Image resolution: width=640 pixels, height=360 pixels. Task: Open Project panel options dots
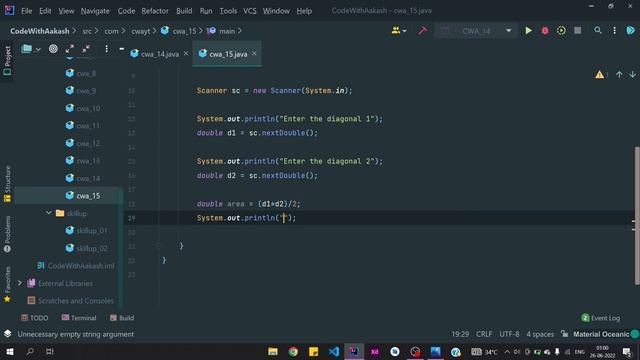pos(107,49)
